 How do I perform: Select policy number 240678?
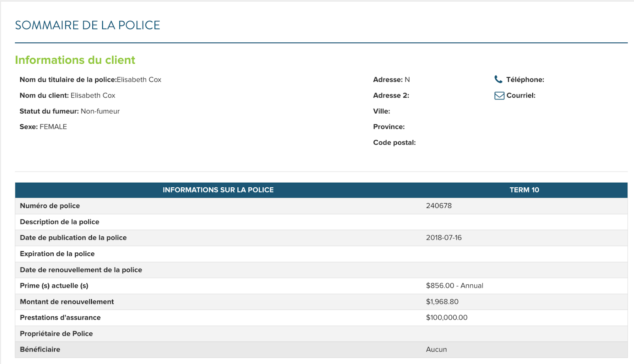click(439, 206)
